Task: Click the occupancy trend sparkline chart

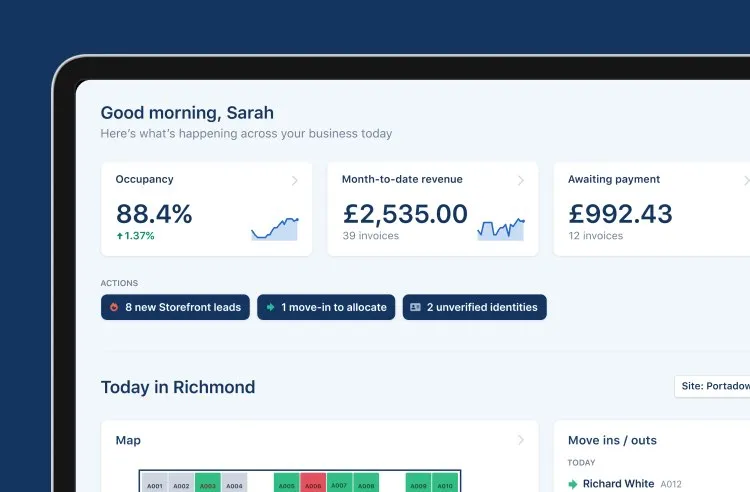Action: 275,229
